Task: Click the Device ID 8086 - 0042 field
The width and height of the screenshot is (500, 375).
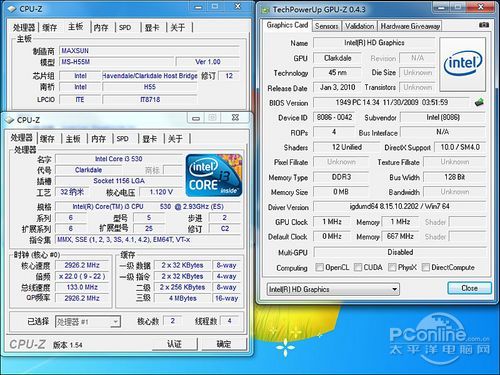Action: [x=334, y=117]
